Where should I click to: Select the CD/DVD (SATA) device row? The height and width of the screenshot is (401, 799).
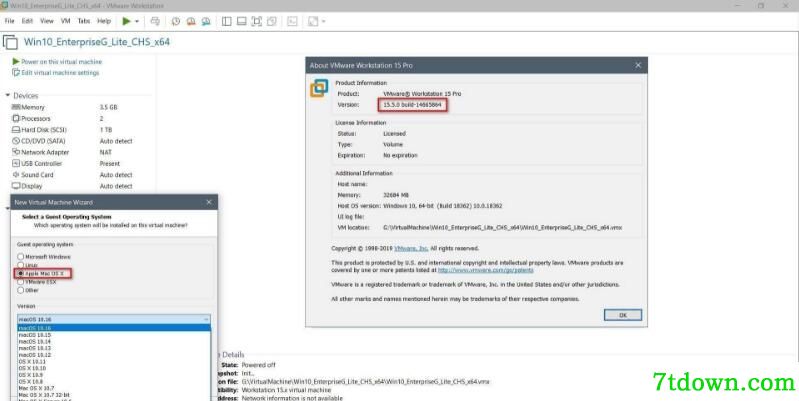coord(71,141)
